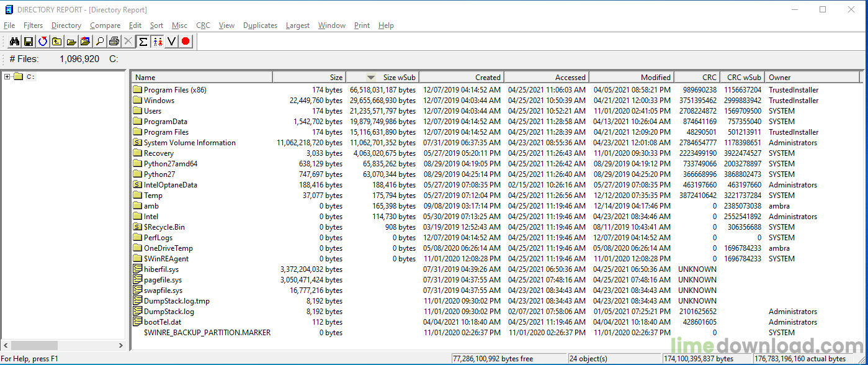Toggle the V toolbar button

click(171, 42)
